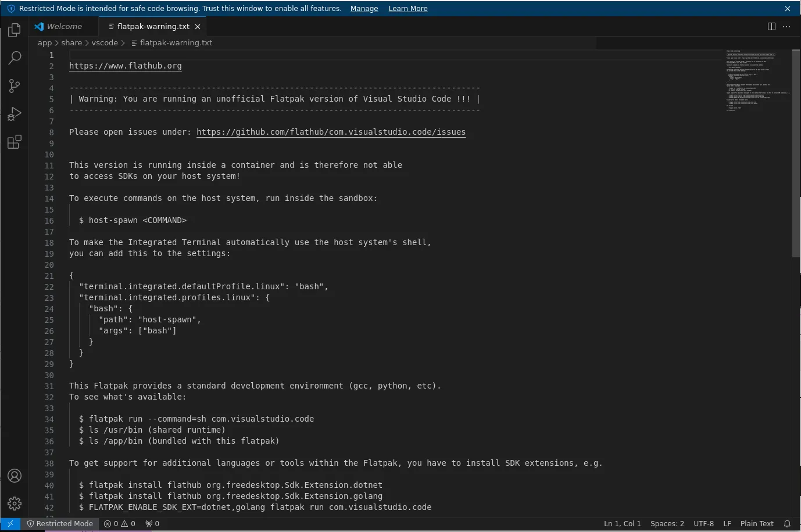Click the Learn More link in banner
801x532 pixels.
(x=408, y=9)
